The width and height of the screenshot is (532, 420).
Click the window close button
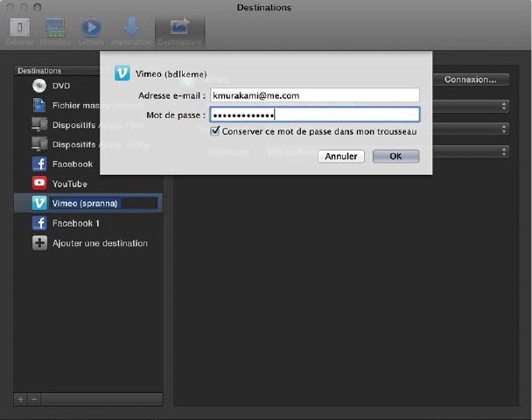[10, 7]
